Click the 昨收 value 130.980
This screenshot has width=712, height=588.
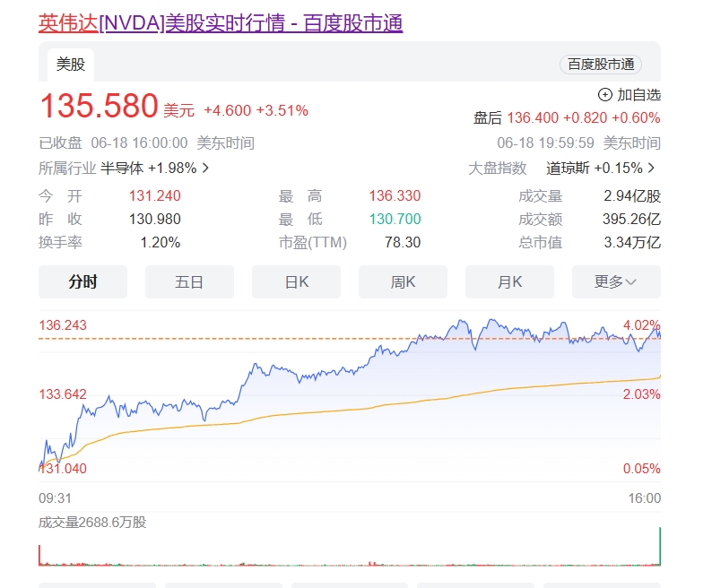(155, 220)
